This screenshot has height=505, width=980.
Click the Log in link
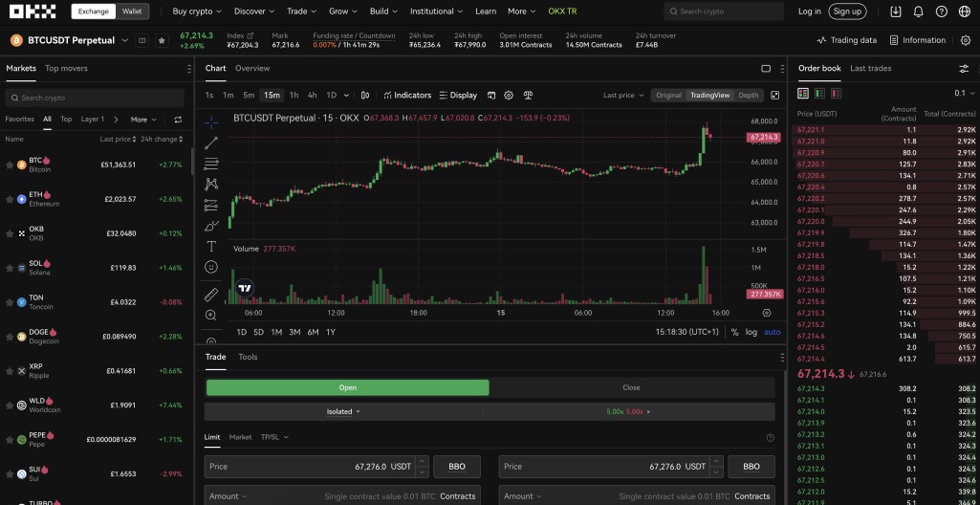click(x=810, y=11)
